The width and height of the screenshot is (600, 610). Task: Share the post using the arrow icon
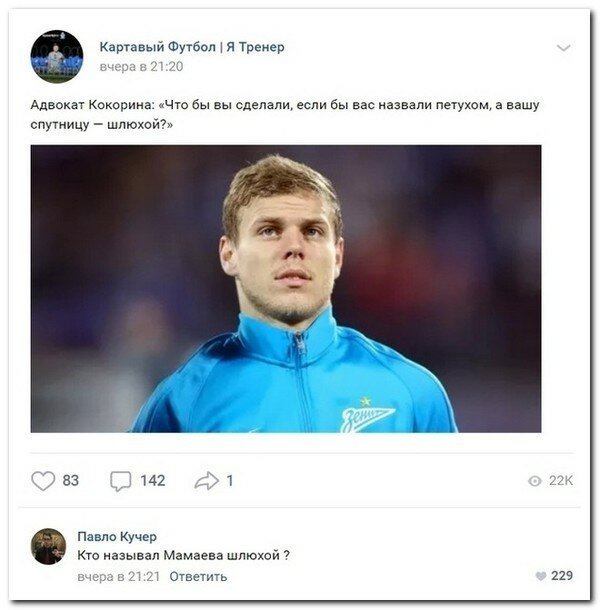click(206, 481)
